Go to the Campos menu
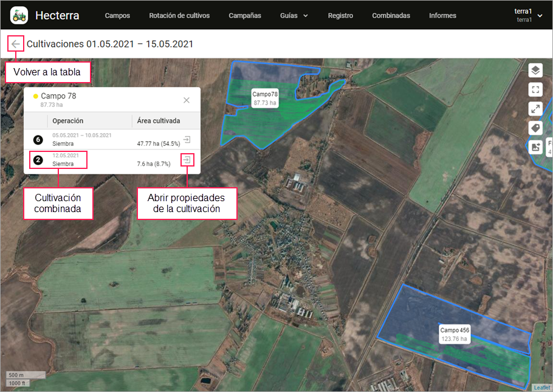 click(x=117, y=16)
